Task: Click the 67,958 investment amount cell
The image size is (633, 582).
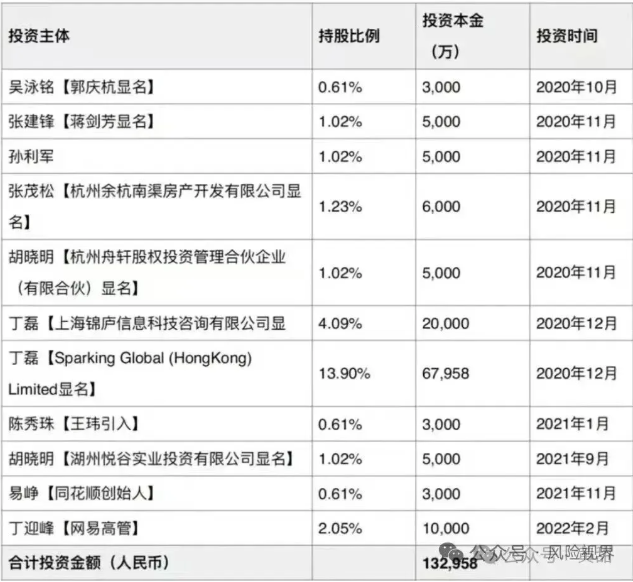Action: click(x=446, y=373)
